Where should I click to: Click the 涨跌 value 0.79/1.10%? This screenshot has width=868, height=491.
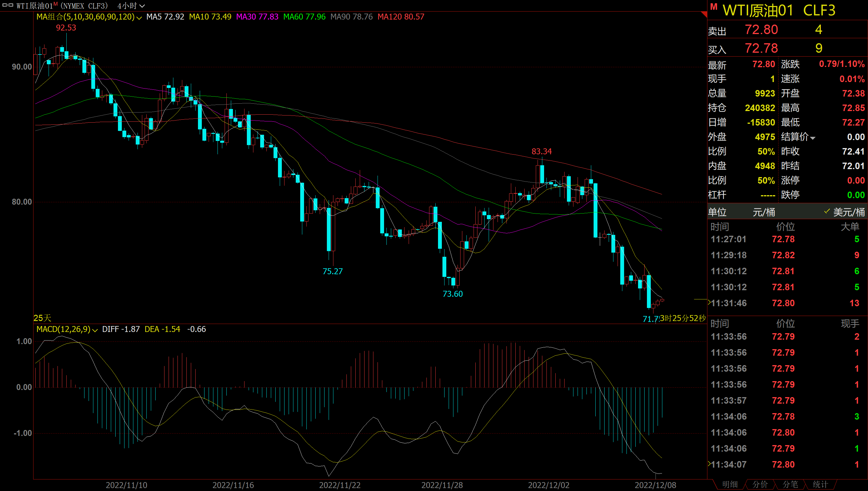tap(842, 64)
